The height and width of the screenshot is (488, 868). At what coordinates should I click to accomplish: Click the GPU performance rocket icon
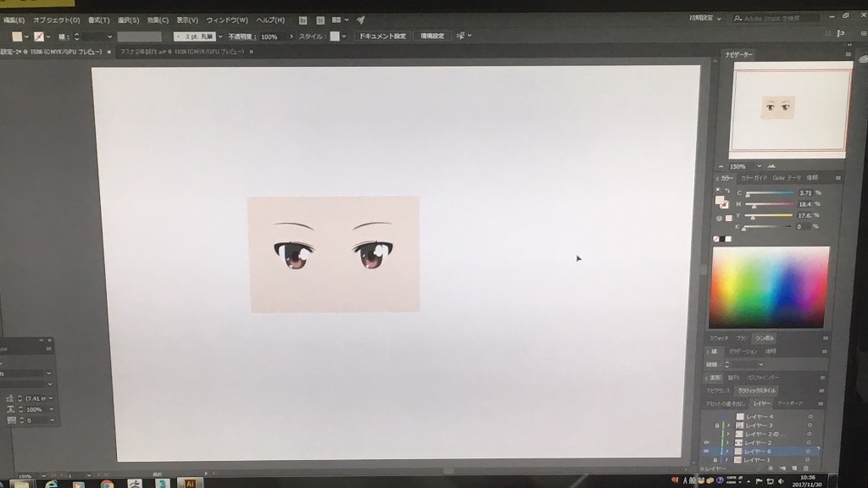click(360, 19)
